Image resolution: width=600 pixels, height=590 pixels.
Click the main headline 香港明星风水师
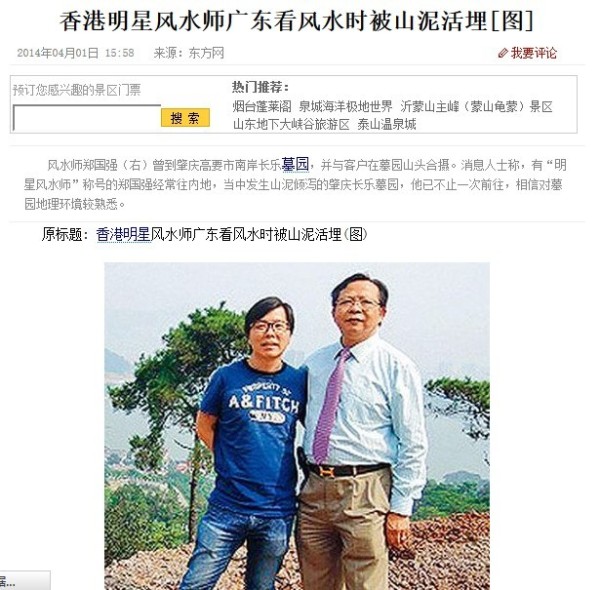click(x=297, y=21)
